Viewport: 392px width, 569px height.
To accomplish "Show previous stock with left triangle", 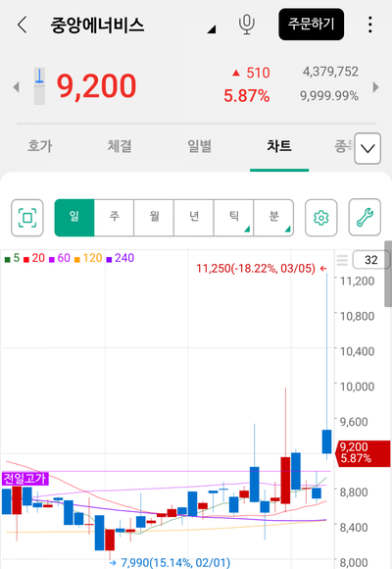I will pos(16,87).
